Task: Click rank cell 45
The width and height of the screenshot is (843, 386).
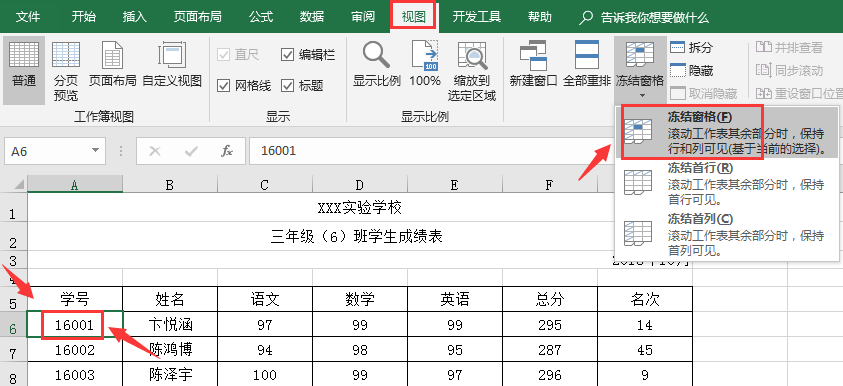Action: click(x=645, y=350)
